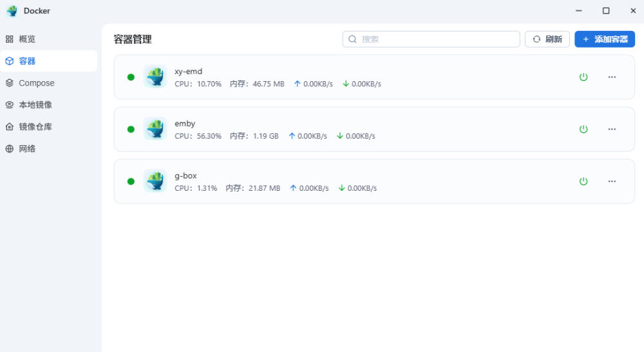Click the emby container whale icon
This screenshot has height=352, width=644.
pyautogui.click(x=155, y=129)
